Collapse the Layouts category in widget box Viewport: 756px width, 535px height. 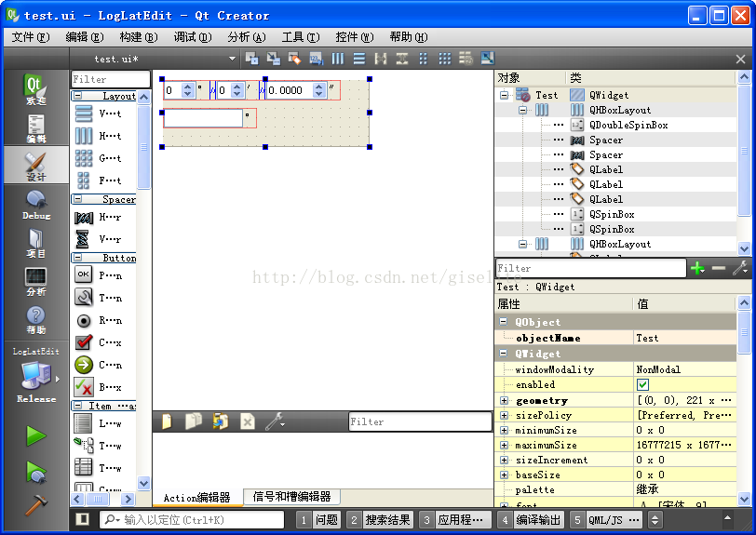pyautogui.click(x=77, y=96)
